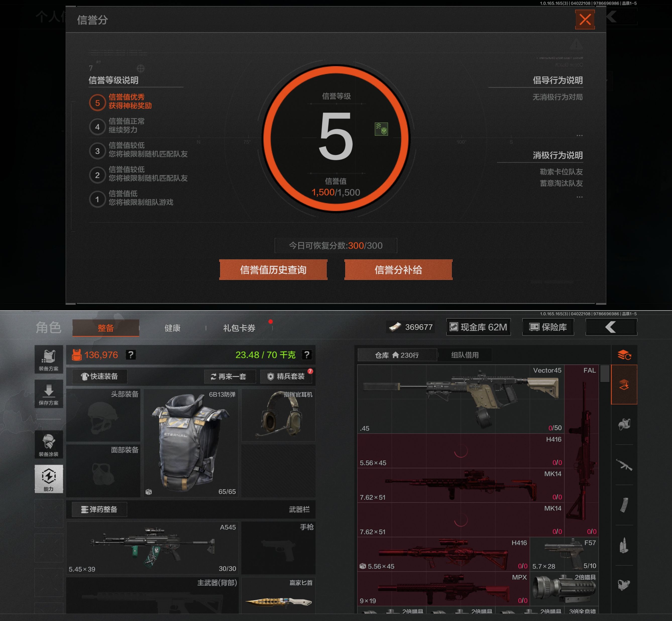The image size is (672, 621).
Task: Click the orange auto-sort warehouse stack icon
Action: click(624, 355)
